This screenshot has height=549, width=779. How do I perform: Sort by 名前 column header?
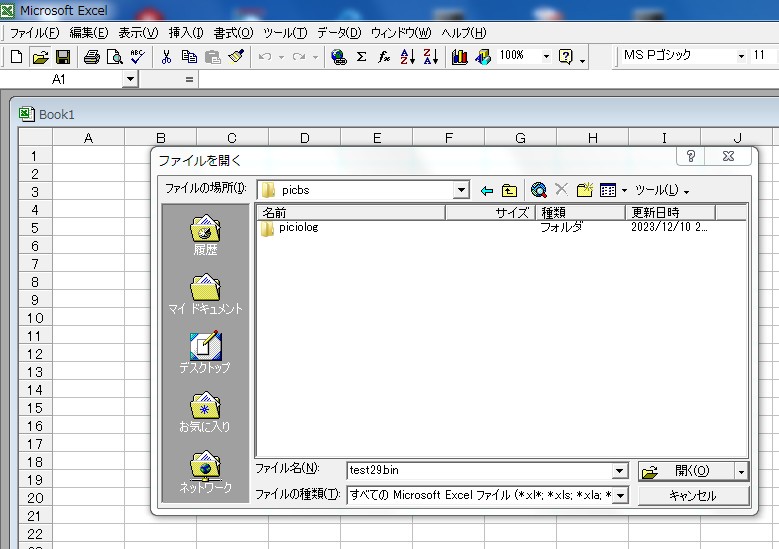click(x=352, y=213)
